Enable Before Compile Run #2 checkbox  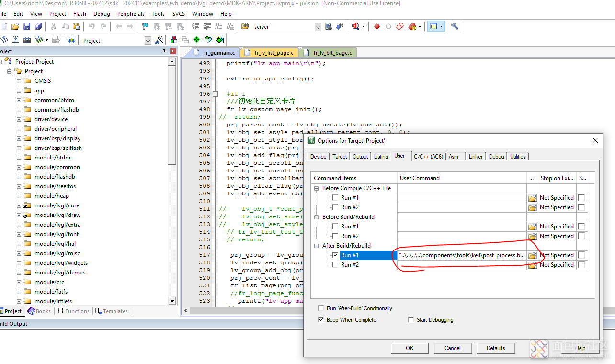335,207
